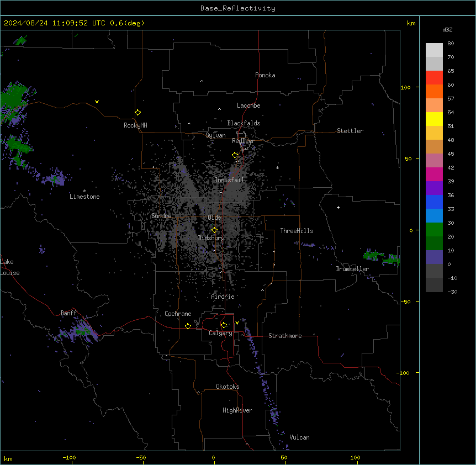Select the ThreeHills label
Image resolution: width=476 pixels, height=465 pixels.
coord(297,231)
